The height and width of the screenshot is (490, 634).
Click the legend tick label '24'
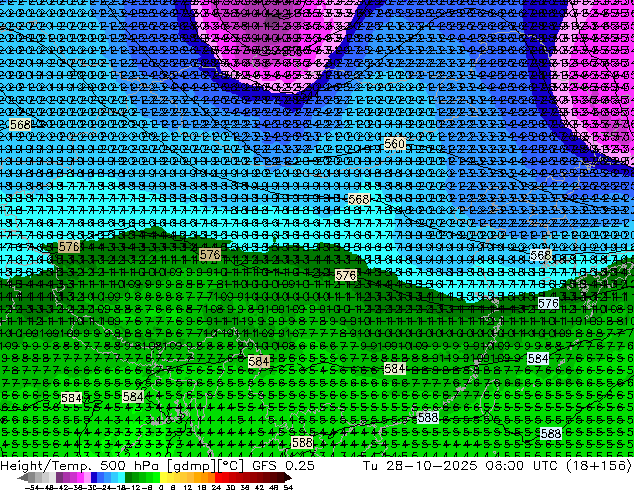[216, 487]
